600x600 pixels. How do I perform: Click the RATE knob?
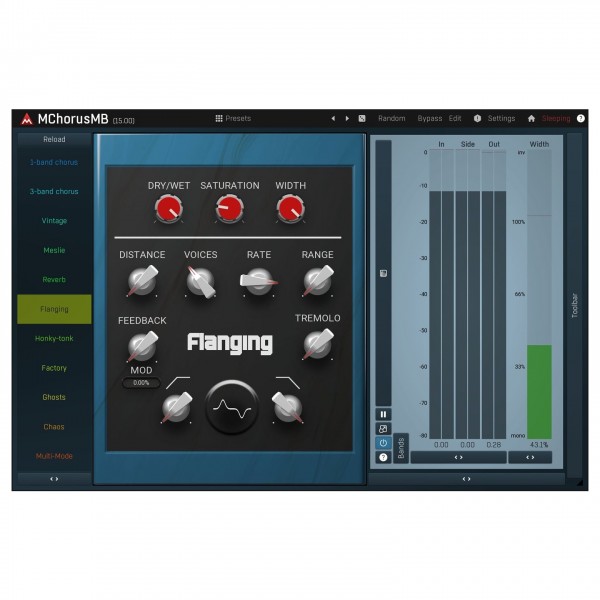pyautogui.click(x=259, y=282)
